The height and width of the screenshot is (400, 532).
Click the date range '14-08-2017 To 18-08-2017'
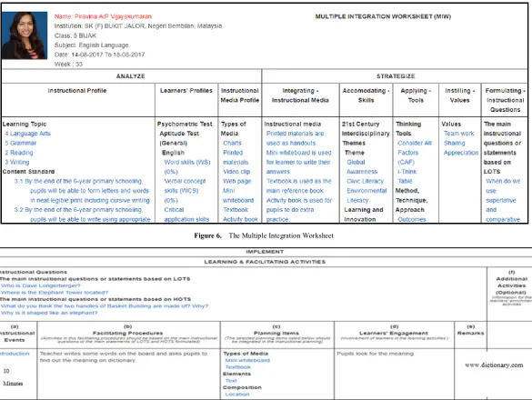108,55
